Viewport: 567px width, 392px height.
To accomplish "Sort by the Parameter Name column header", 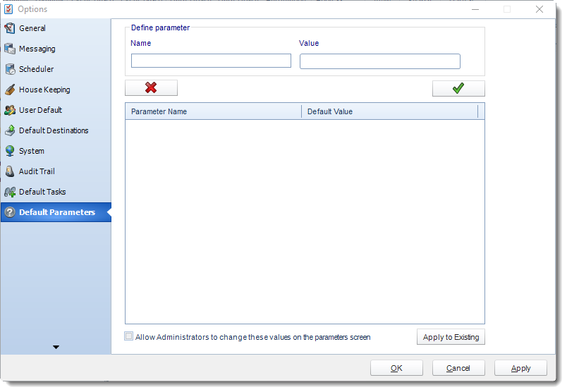I will pyautogui.click(x=214, y=111).
